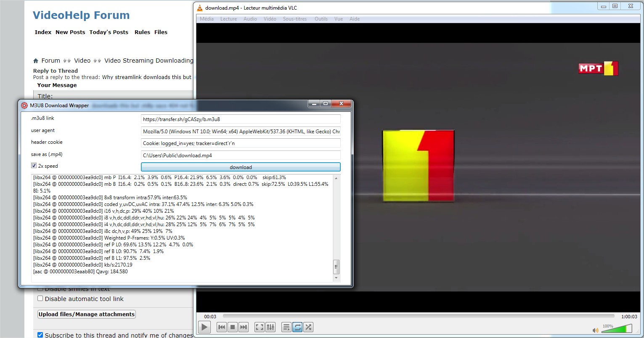
Task: Click elapsed time 00:03 in VLC
Action: tap(210, 317)
